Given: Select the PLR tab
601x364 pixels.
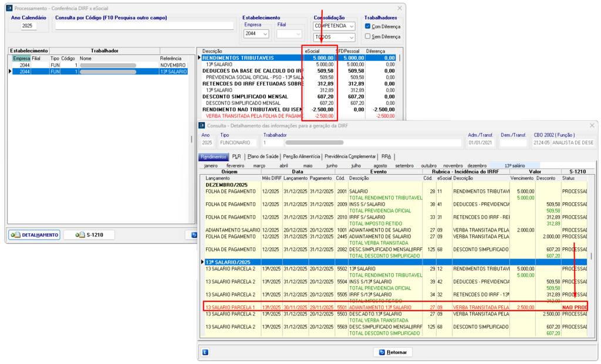Looking at the screenshot, I should point(237,157).
